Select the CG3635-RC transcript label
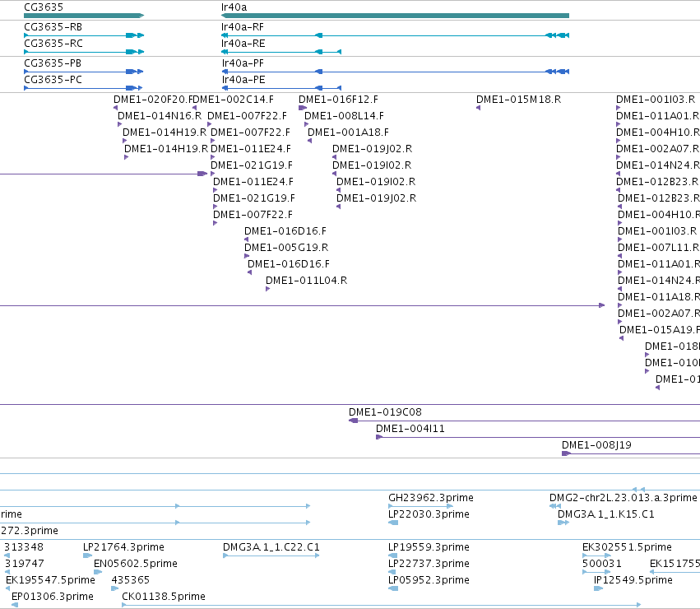 (53, 44)
